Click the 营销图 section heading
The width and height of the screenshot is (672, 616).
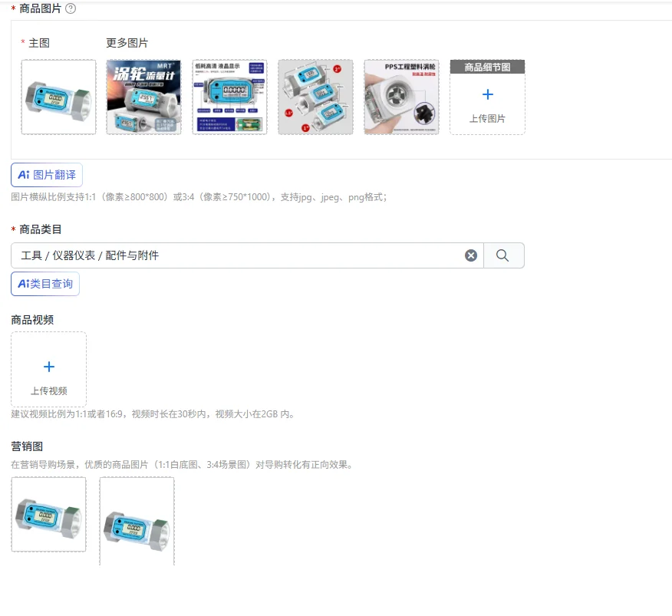click(x=27, y=446)
